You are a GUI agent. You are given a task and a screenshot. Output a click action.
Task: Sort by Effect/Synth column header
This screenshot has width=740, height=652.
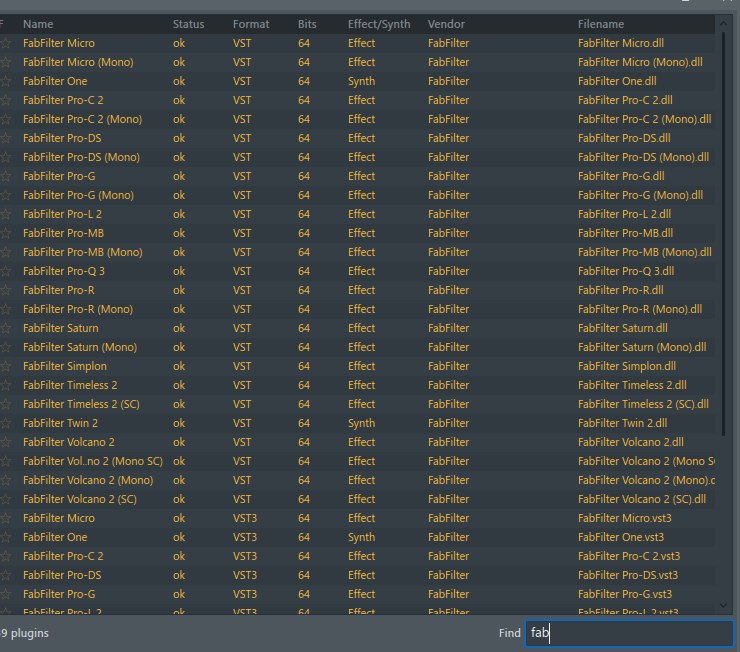pyautogui.click(x=379, y=24)
